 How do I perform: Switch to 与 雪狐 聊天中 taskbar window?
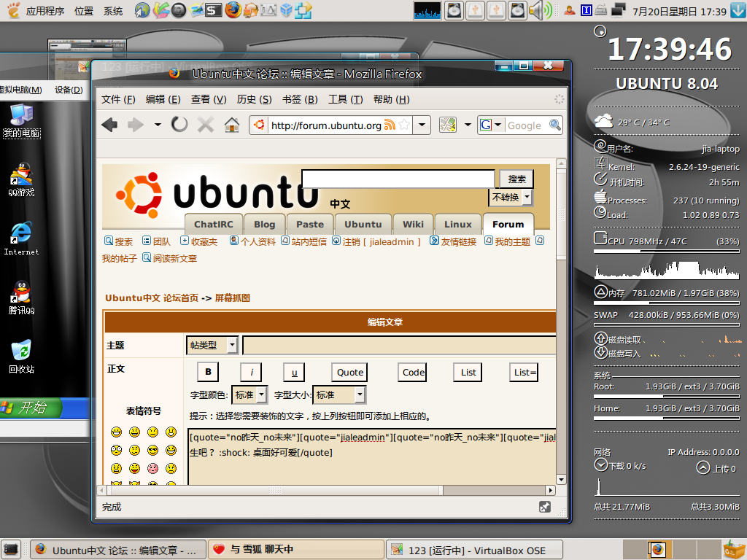click(x=296, y=550)
